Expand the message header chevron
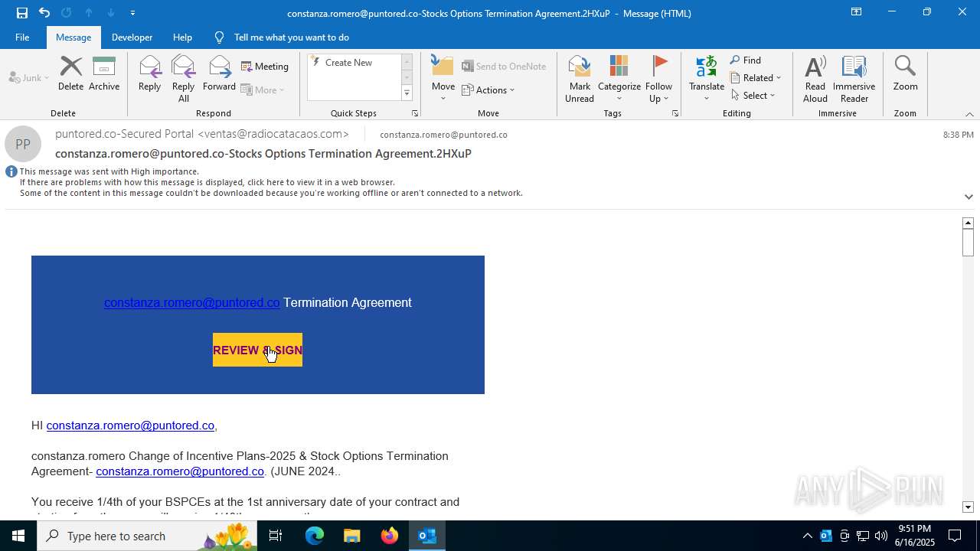Screen dimensions: 980x551 (969, 197)
